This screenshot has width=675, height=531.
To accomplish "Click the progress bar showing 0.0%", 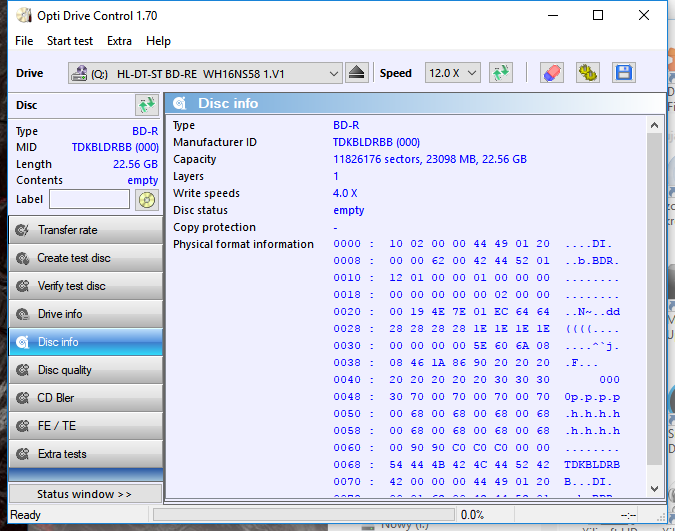I will tap(304, 515).
